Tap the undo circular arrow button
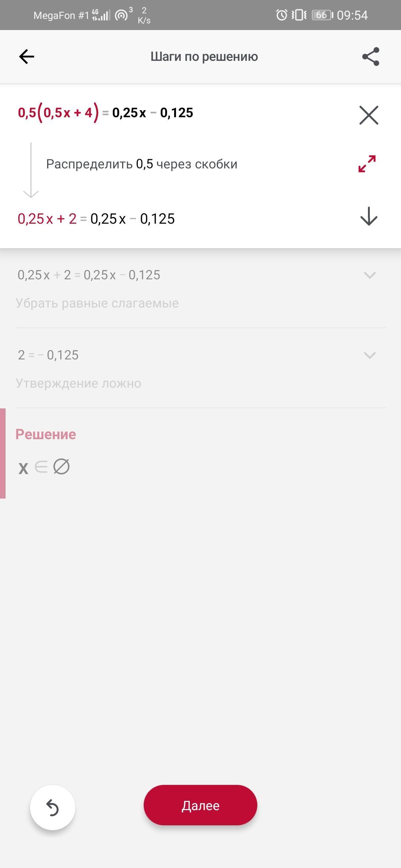 coord(53,808)
